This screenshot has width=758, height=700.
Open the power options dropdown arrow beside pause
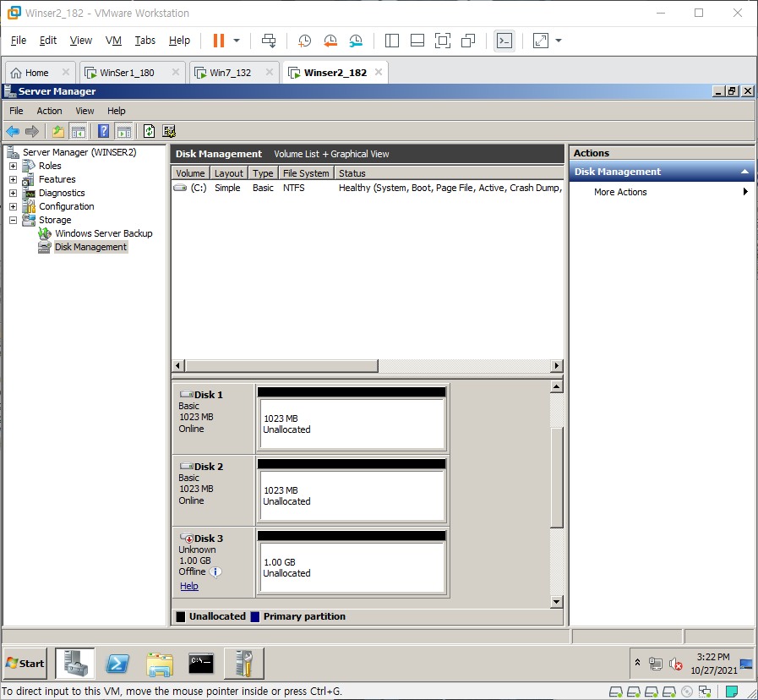click(237, 41)
